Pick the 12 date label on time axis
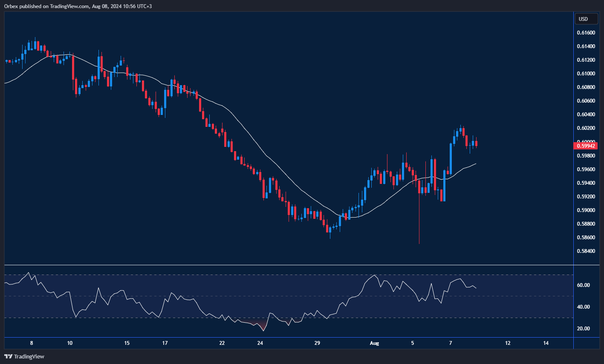The image size is (604, 364). point(508,343)
